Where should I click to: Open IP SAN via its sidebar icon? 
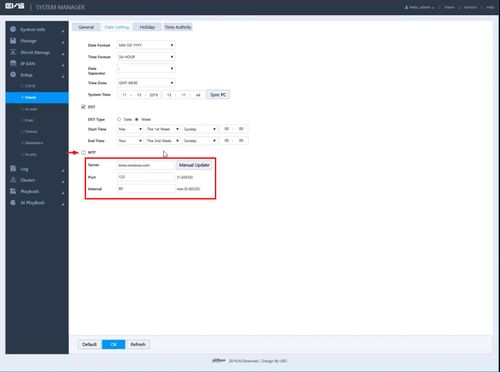[x=13, y=63]
